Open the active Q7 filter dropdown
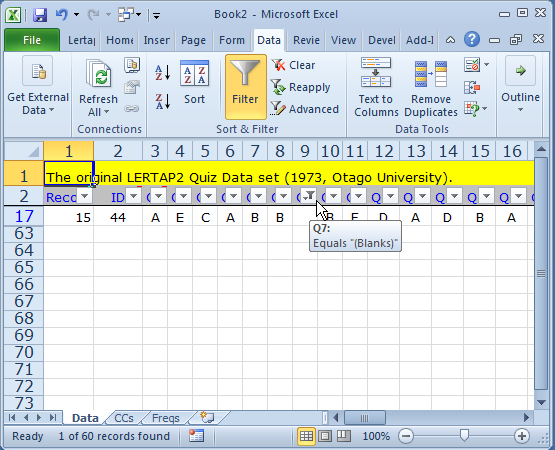The width and height of the screenshot is (555, 450). coord(308,195)
